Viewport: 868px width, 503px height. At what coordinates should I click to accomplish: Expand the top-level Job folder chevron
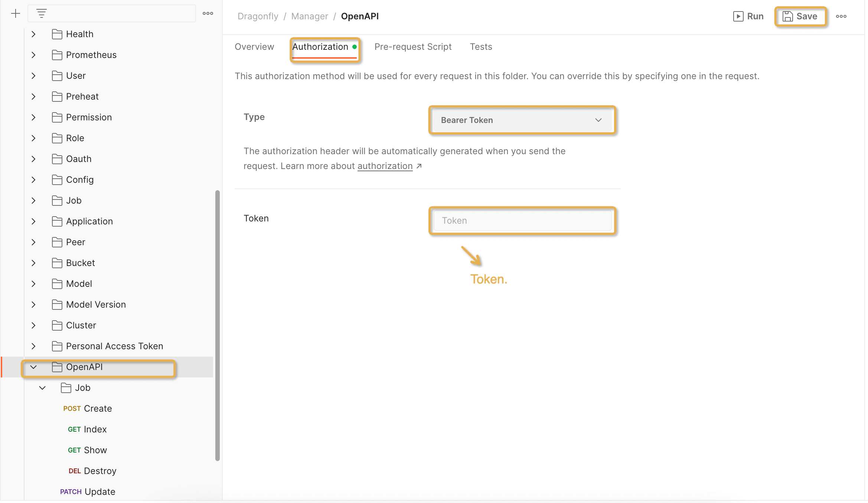pyautogui.click(x=33, y=201)
